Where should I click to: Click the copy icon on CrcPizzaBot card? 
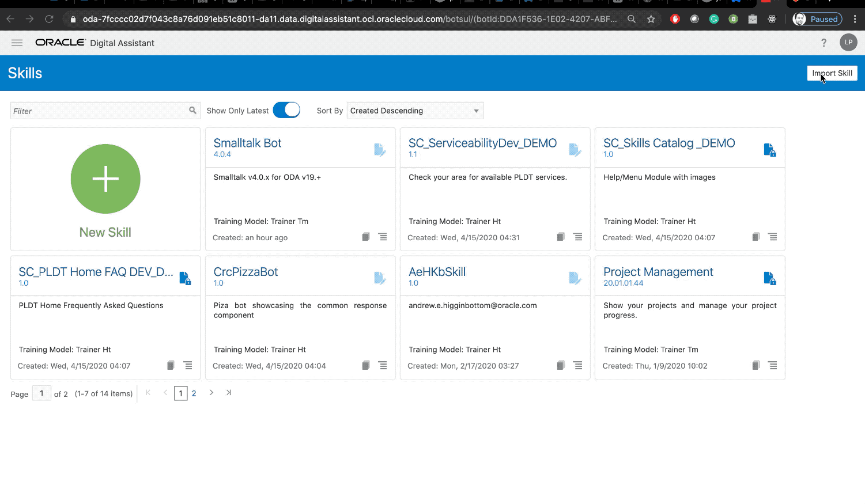tap(365, 365)
